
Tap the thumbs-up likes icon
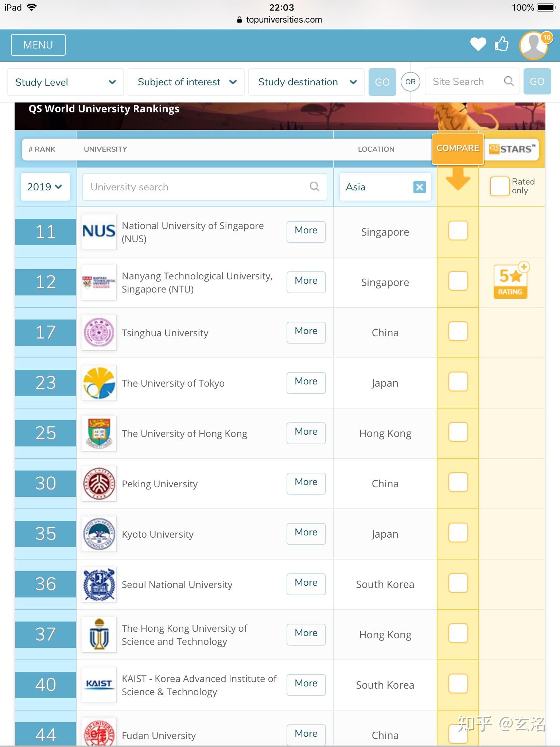502,44
